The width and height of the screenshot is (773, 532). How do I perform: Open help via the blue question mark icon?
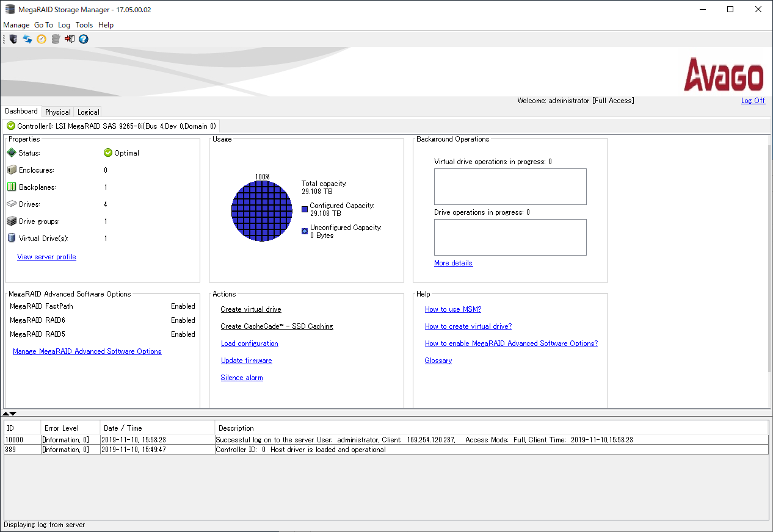pyautogui.click(x=84, y=39)
